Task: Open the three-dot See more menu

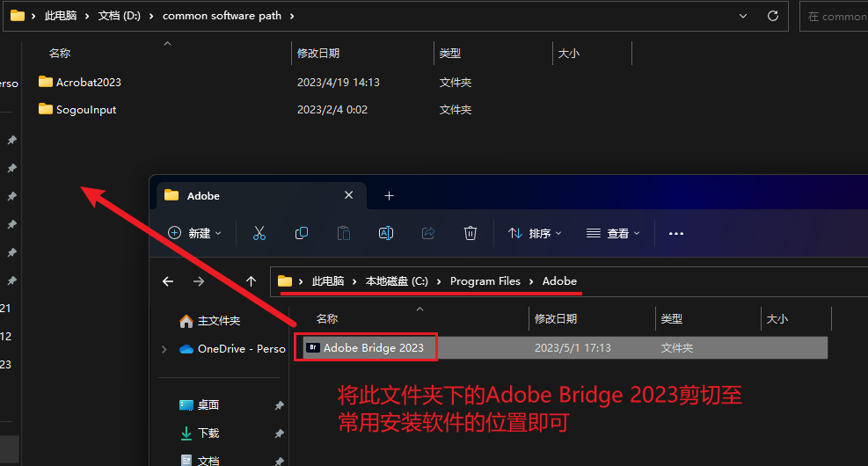Action: point(676,234)
